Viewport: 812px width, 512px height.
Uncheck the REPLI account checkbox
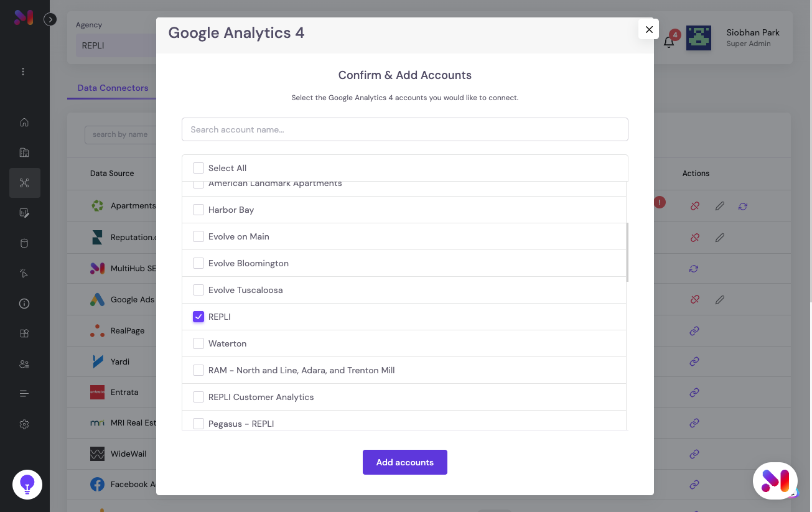coord(198,317)
